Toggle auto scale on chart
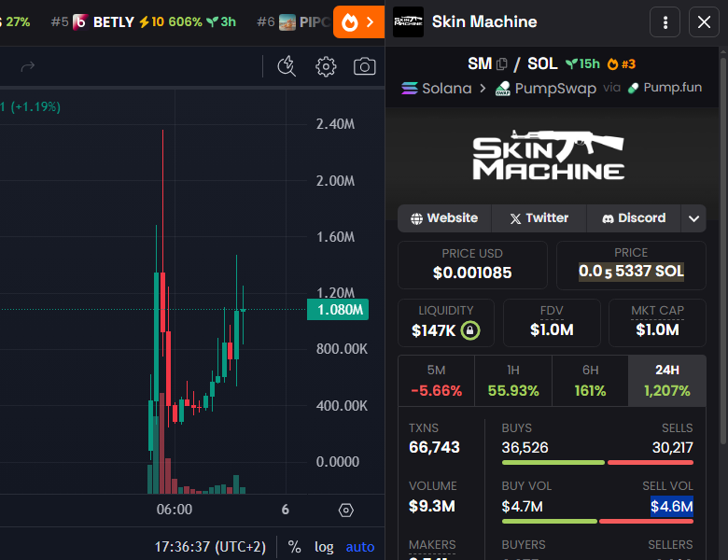The width and height of the screenshot is (728, 560). pos(360,547)
